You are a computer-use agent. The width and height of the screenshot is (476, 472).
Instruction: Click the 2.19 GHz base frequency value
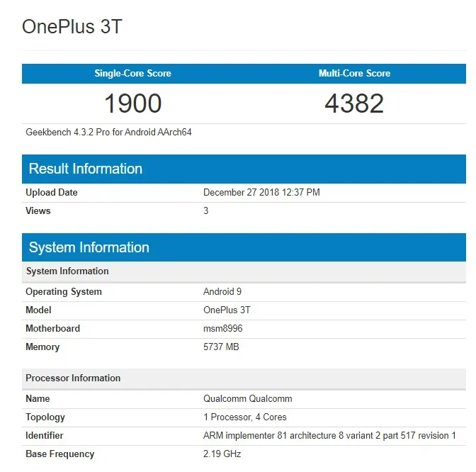point(222,454)
